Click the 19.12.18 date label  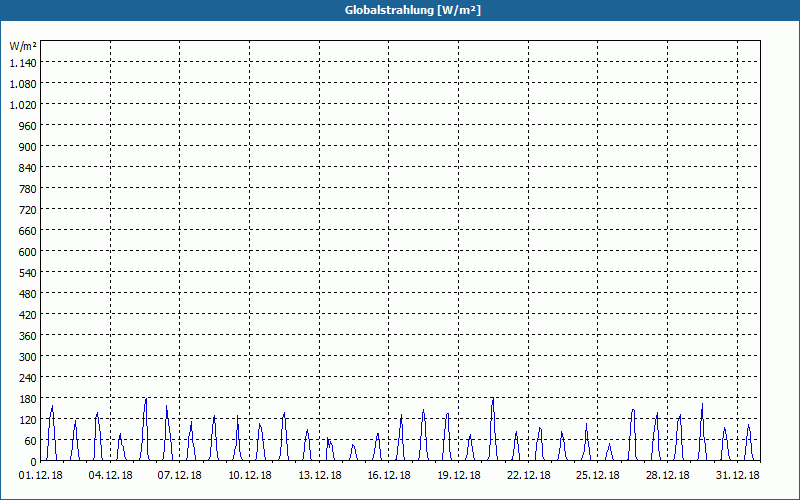pos(459,476)
